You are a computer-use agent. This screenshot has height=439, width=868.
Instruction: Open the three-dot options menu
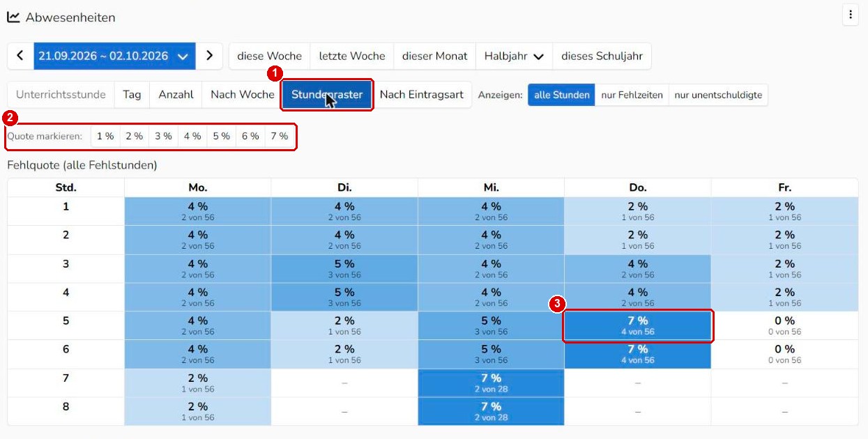click(850, 15)
